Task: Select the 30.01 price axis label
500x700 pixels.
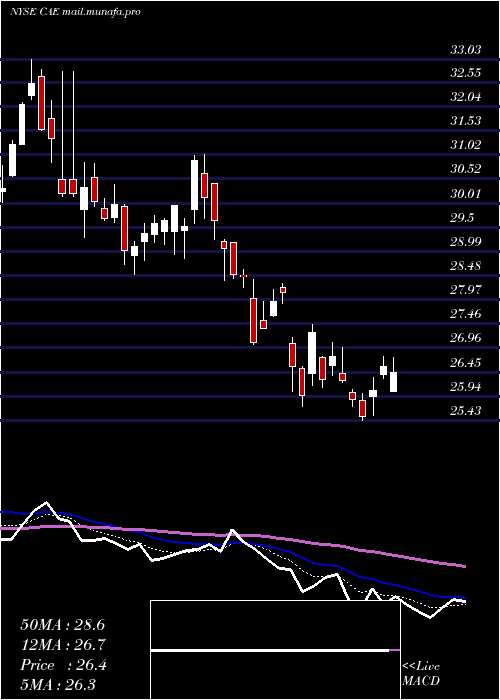Action: [465, 194]
